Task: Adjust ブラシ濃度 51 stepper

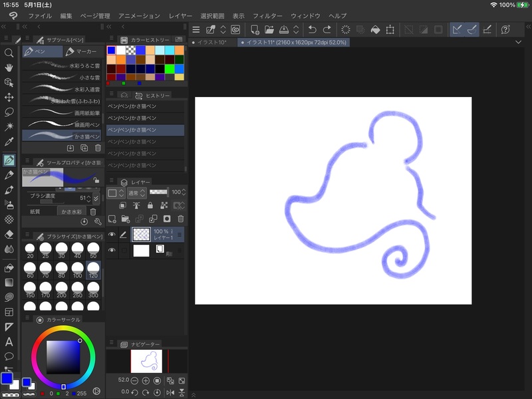Action: point(88,198)
